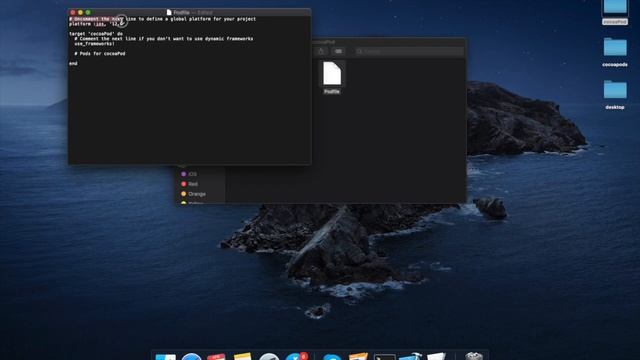Open Finder from the Dock

[166, 357]
